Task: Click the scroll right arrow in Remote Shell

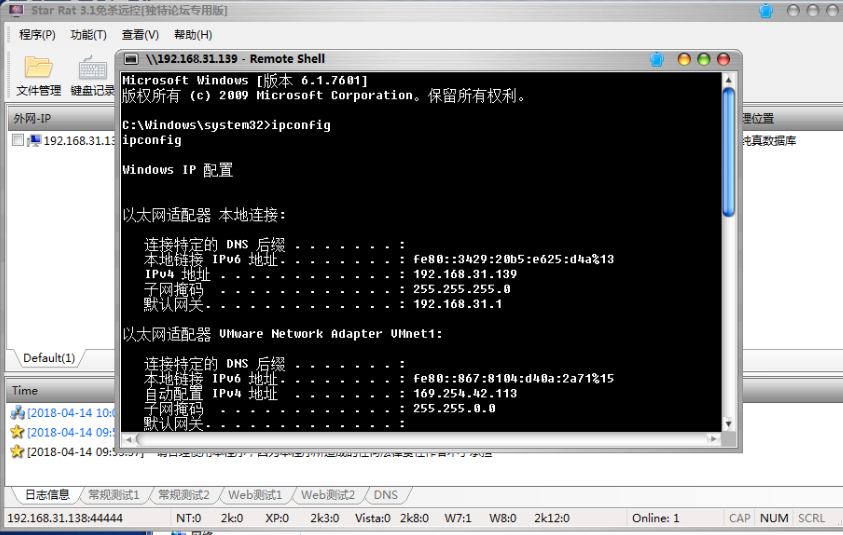Action: (x=713, y=439)
